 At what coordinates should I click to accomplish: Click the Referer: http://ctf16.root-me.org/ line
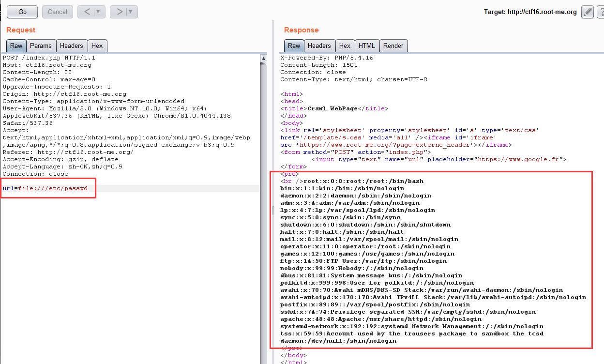(x=68, y=152)
